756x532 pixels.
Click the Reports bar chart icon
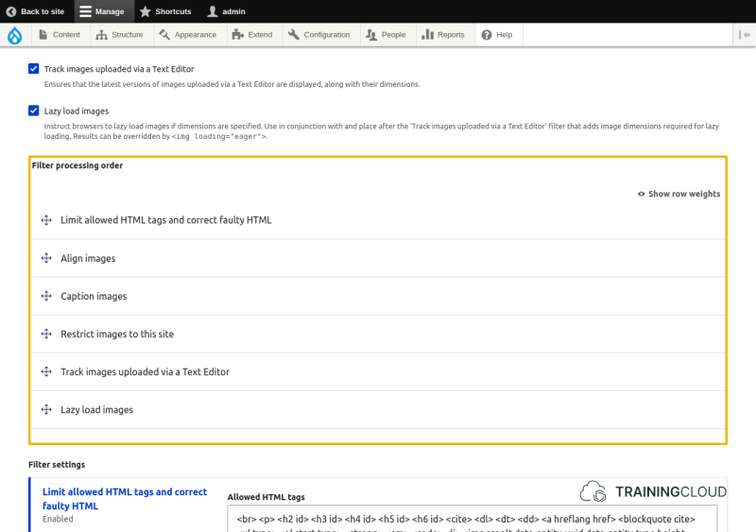[427, 35]
